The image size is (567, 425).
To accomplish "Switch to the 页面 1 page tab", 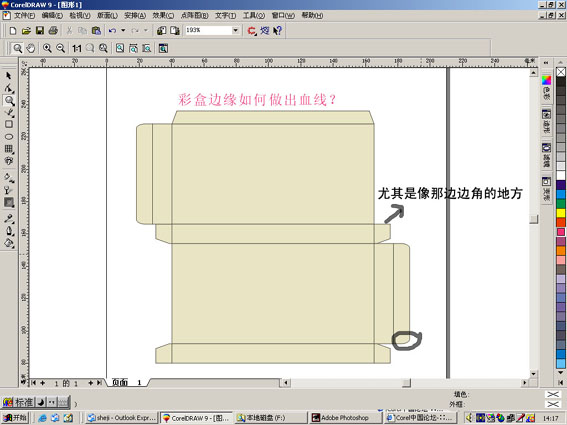I will pyautogui.click(x=127, y=382).
